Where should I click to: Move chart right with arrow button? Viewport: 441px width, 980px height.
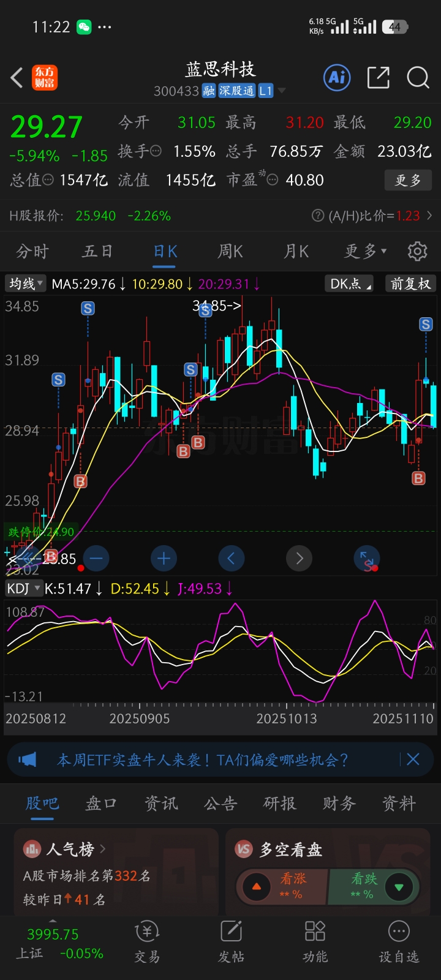(x=300, y=558)
